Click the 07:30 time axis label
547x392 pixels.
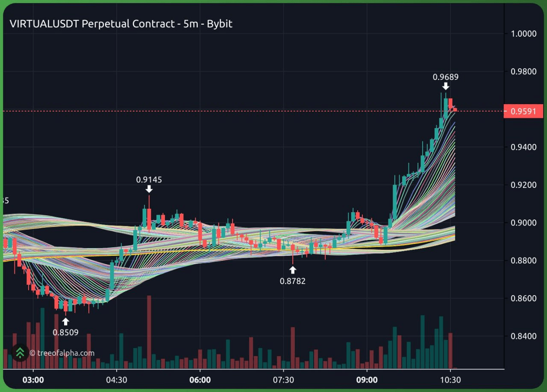coord(283,380)
